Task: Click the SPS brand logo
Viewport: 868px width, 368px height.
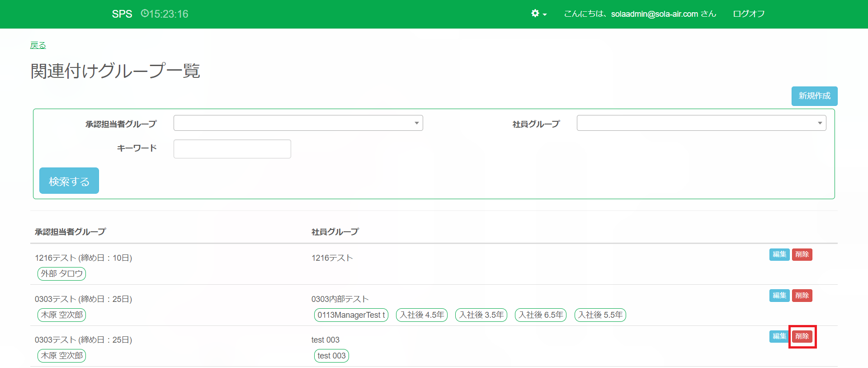Action: pos(122,14)
